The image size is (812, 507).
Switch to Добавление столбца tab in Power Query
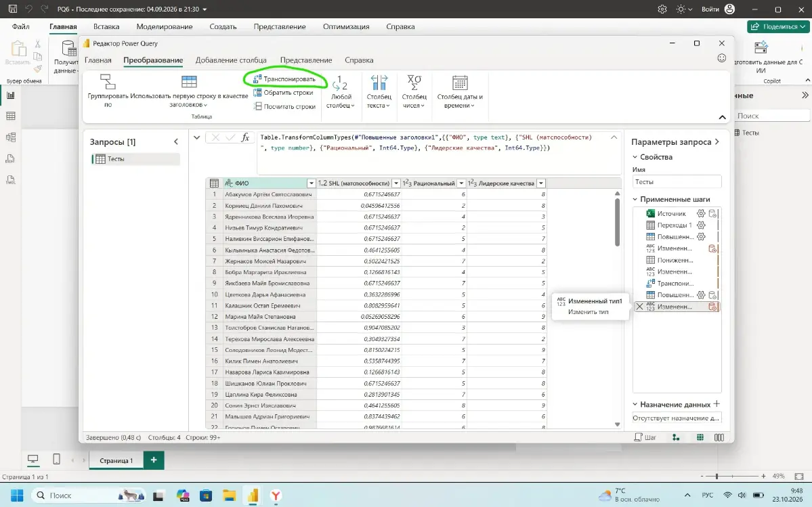pyautogui.click(x=231, y=60)
